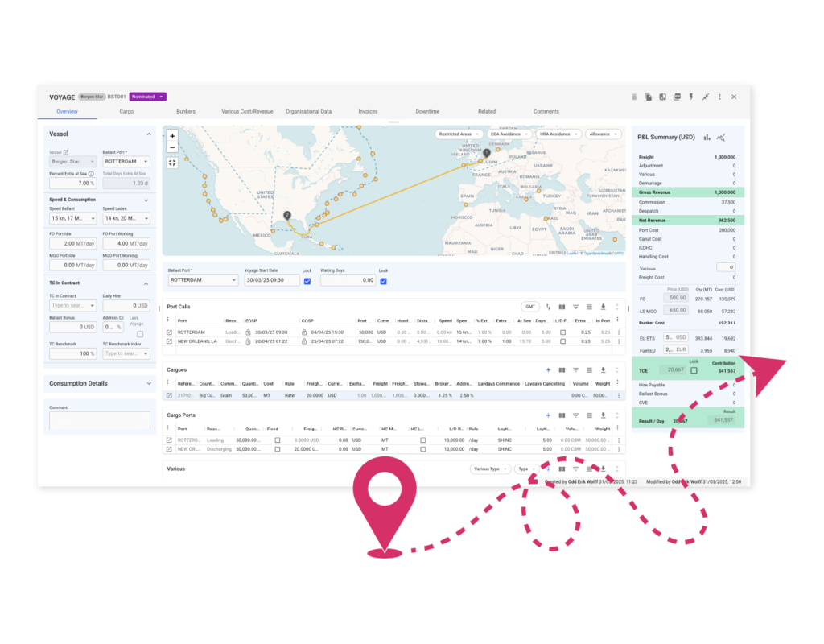The width and height of the screenshot is (824, 644).
Task: Open the Speed Laden dropdown
Action: click(x=126, y=218)
